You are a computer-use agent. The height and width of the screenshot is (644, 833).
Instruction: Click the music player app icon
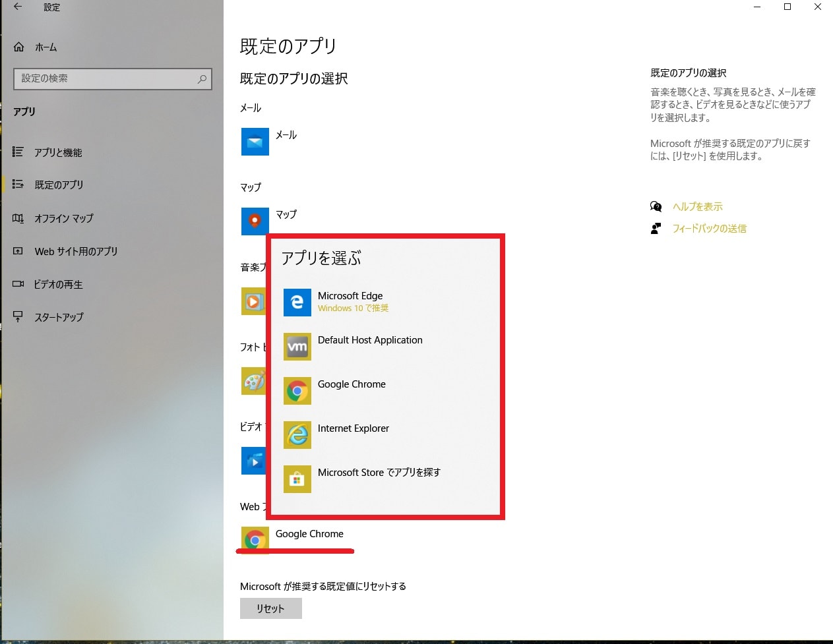[x=253, y=301]
